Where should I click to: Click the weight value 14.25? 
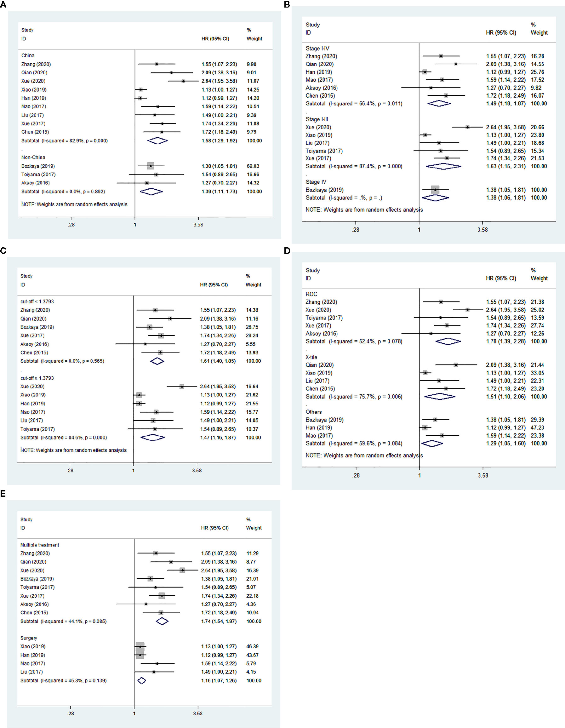[x=253, y=90]
